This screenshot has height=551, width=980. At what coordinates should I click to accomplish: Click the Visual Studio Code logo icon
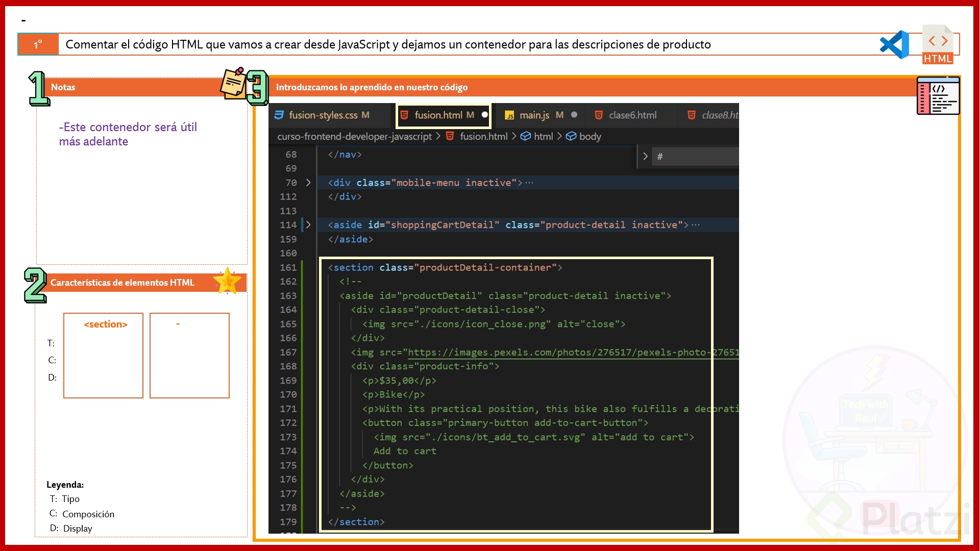click(895, 44)
